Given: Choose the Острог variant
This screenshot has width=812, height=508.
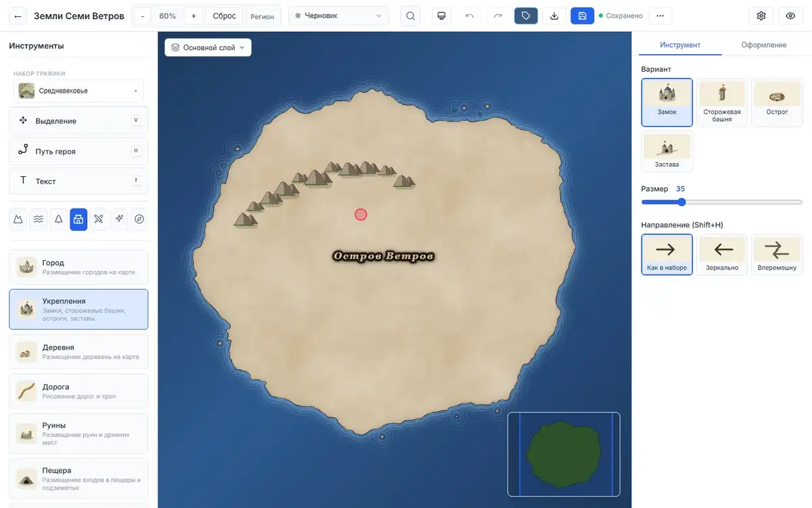Looking at the screenshot, I should click(x=777, y=102).
